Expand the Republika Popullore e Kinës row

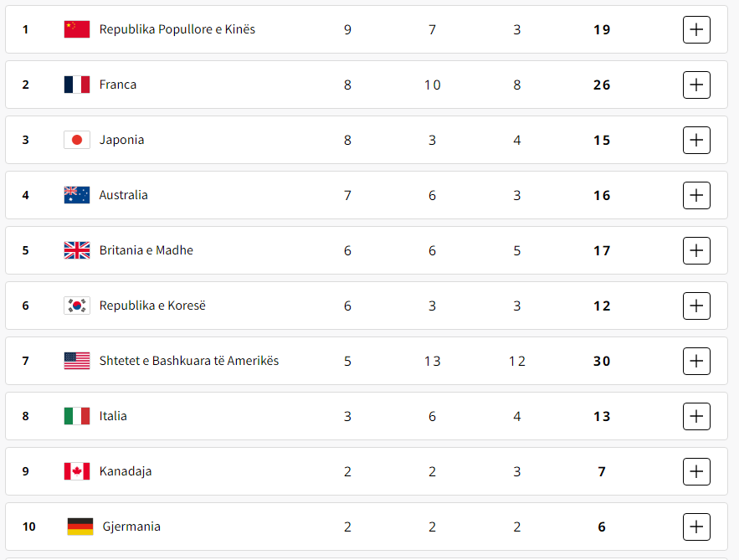point(696,29)
